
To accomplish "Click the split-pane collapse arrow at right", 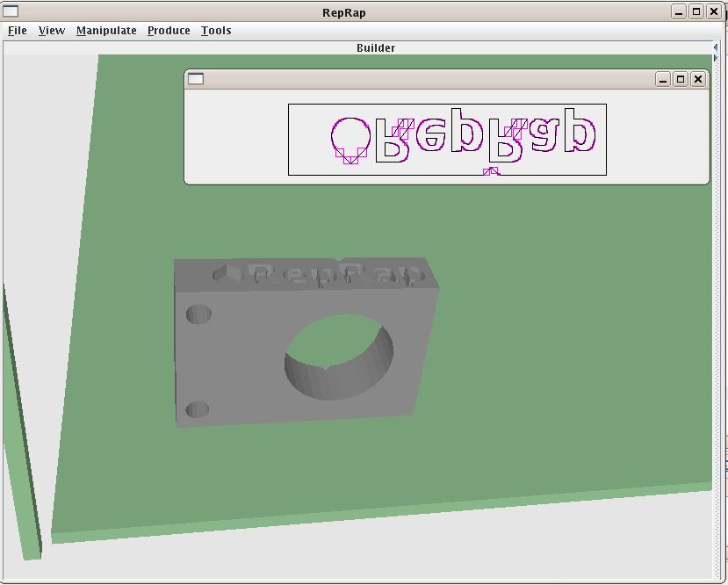I will 715,47.
